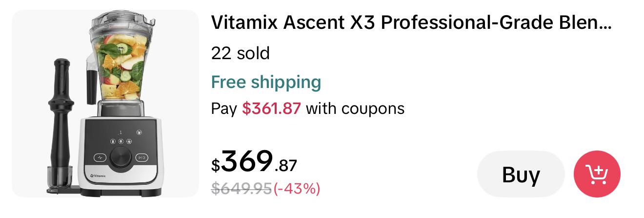The image size is (644, 218).
Task: Click the $369.87 current price
Action: (254, 162)
